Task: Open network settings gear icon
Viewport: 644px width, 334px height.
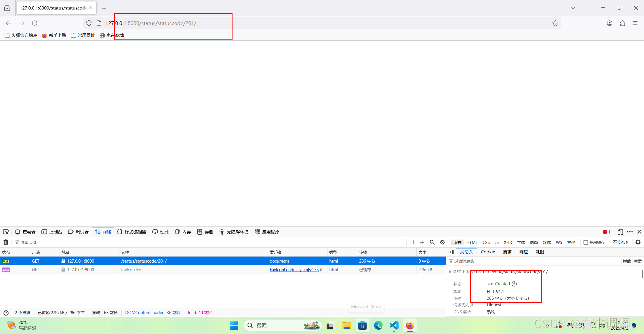Action: coord(638,242)
